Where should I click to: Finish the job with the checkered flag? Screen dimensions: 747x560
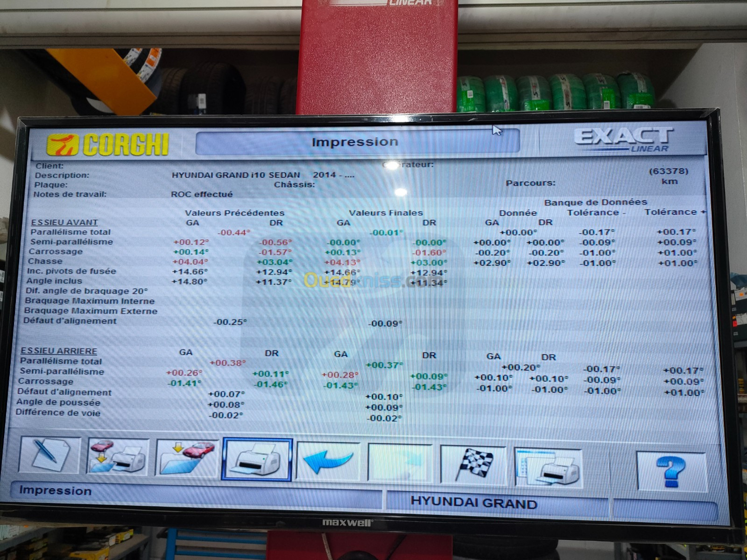473,465
